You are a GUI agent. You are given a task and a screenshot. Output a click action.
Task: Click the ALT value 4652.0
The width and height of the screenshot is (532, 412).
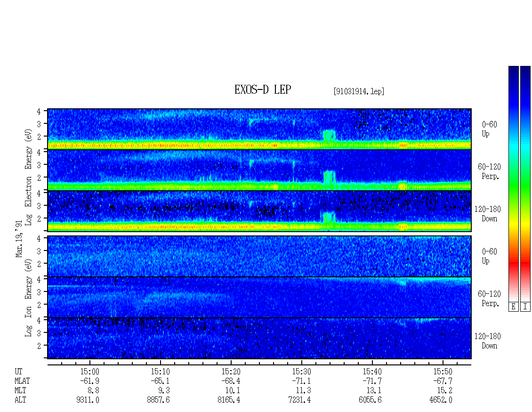441,400
